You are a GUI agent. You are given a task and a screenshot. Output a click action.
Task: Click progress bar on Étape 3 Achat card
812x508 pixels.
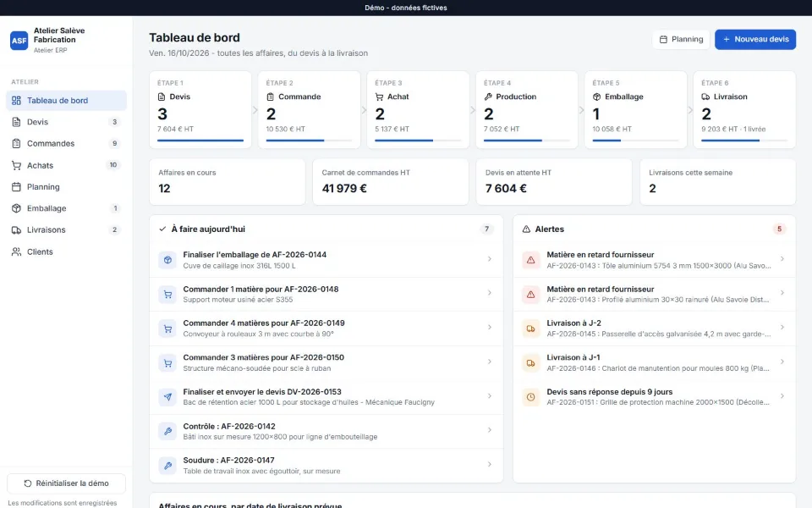pos(418,141)
